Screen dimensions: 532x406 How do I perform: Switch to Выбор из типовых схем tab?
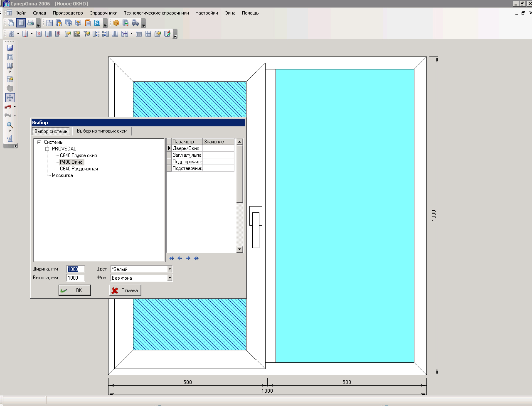click(x=102, y=131)
